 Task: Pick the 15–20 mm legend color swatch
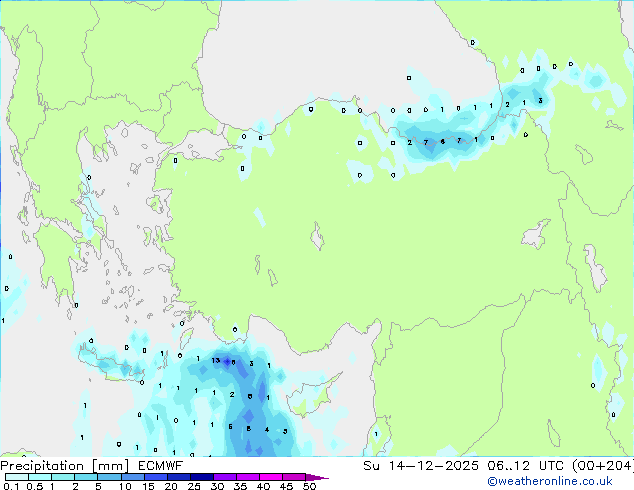click(156, 477)
